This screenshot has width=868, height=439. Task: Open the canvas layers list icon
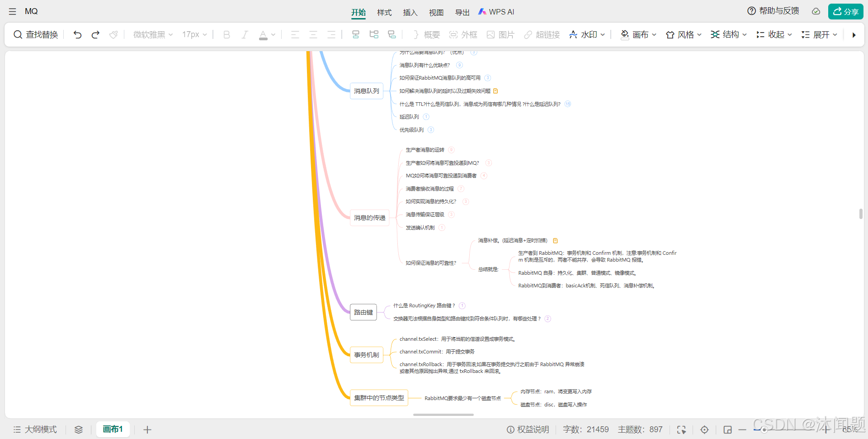tap(79, 429)
